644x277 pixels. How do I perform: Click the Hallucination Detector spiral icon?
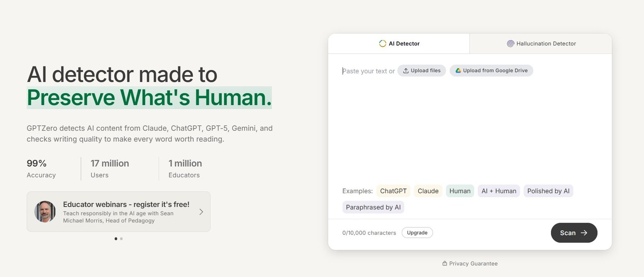coord(510,44)
